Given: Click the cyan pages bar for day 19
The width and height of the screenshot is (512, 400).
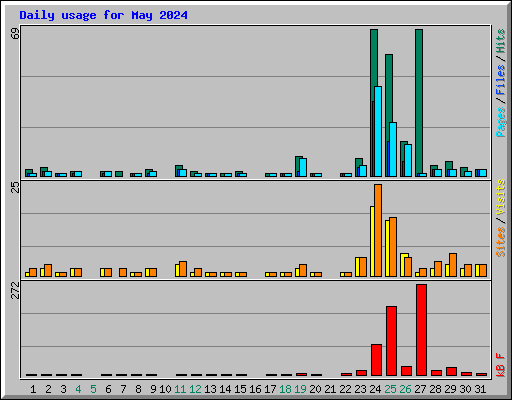Looking at the screenshot, I should click(x=303, y=167).
